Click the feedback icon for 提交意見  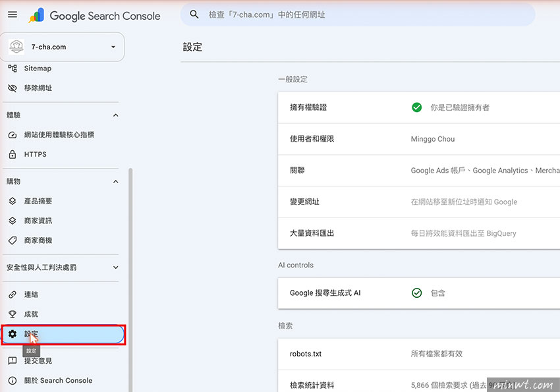click(x=13, y=360)
